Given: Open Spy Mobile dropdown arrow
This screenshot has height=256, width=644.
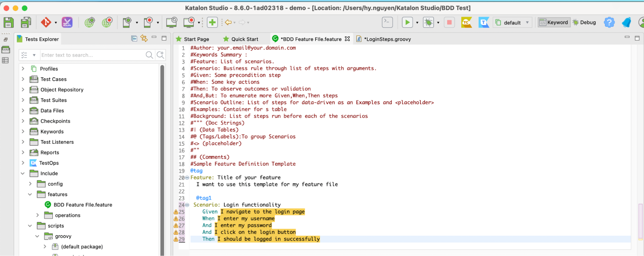Looking at the screenshot, I should [x=137, y=23].
